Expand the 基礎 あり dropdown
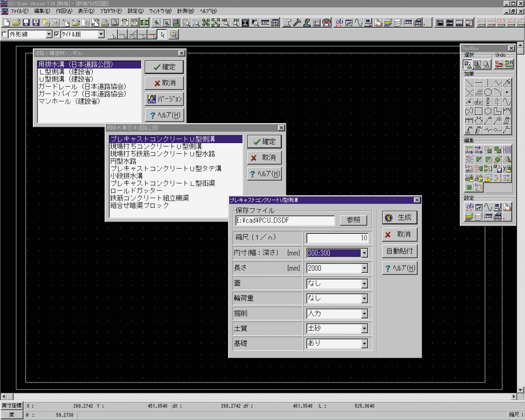 pyautogui.click(x=364, y=344)
